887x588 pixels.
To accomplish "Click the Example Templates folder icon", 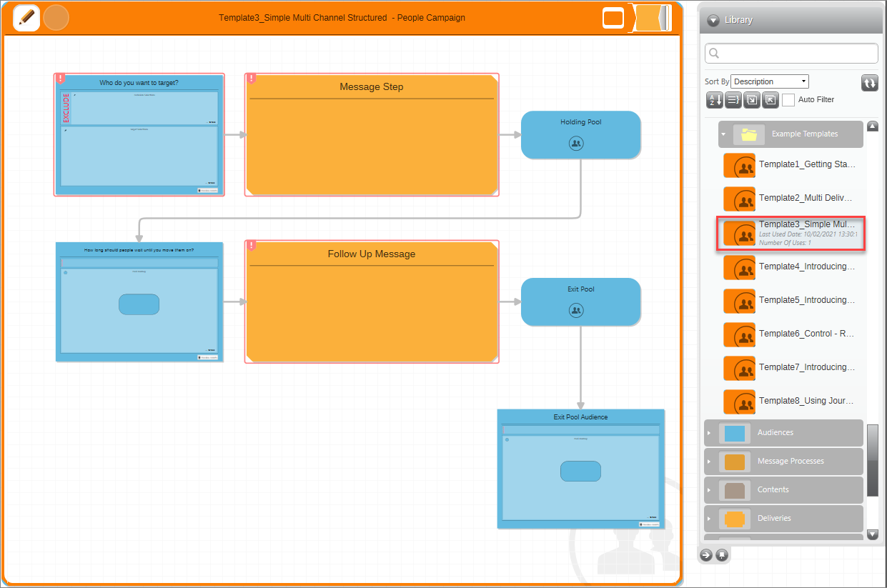I will tap(748, 134).
